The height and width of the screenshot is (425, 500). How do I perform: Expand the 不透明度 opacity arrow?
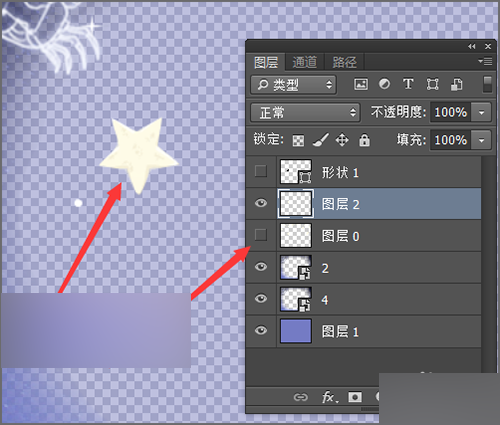point(481,112)
